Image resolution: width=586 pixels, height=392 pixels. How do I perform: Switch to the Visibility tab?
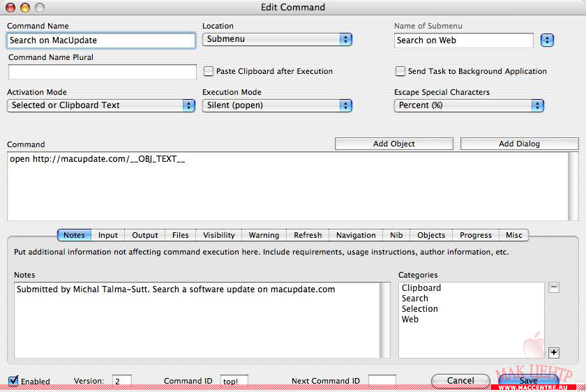pyautogui.click(x=219, y=235)
